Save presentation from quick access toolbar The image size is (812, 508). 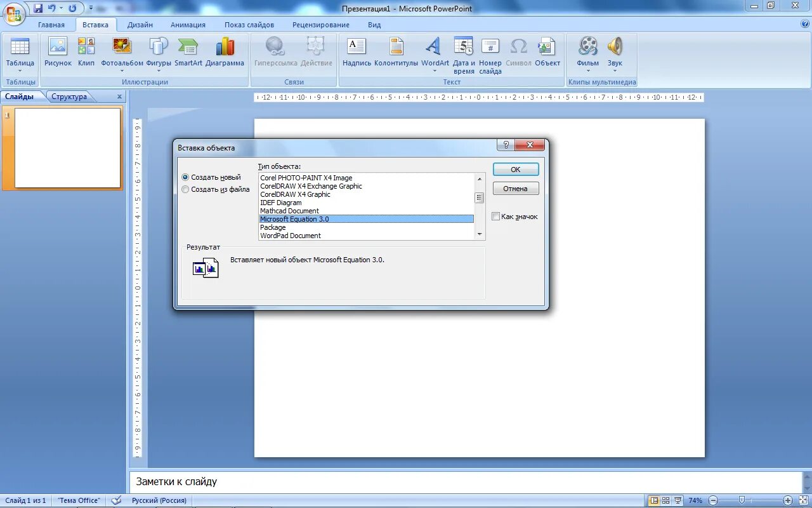click(x=38, y=8)
